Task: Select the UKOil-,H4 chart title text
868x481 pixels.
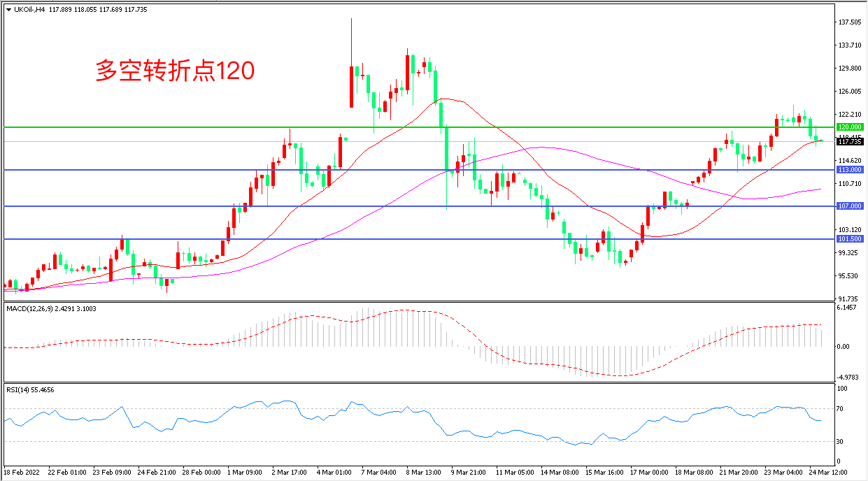Action: click(x=29, y=8)
